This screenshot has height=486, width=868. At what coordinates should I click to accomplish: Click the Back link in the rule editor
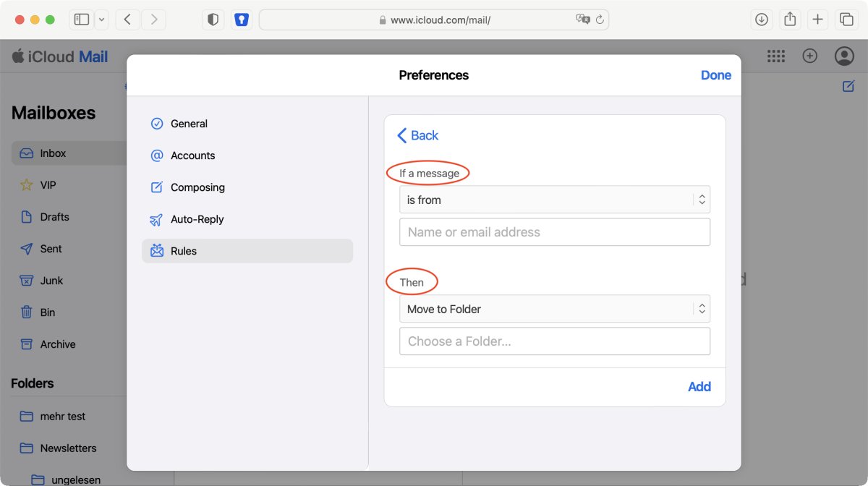click(417, 135)
